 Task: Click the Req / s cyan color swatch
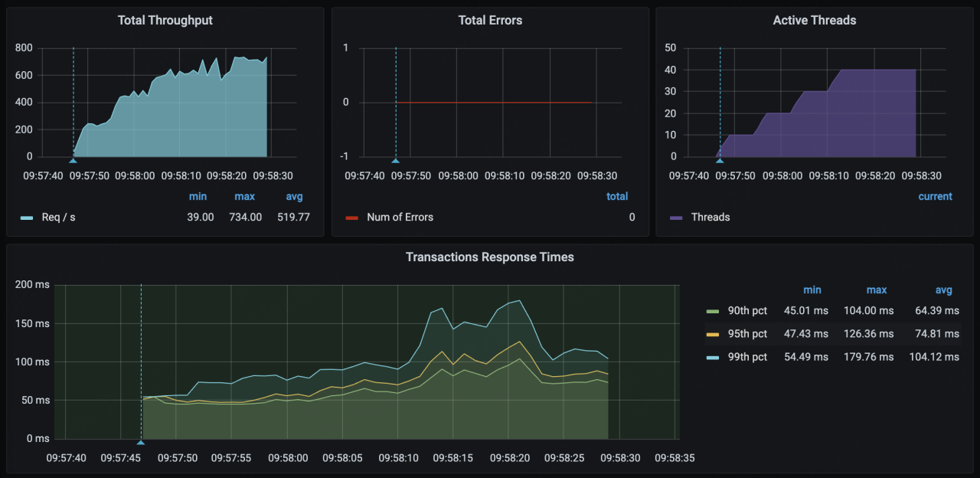[x=27, y=218]
